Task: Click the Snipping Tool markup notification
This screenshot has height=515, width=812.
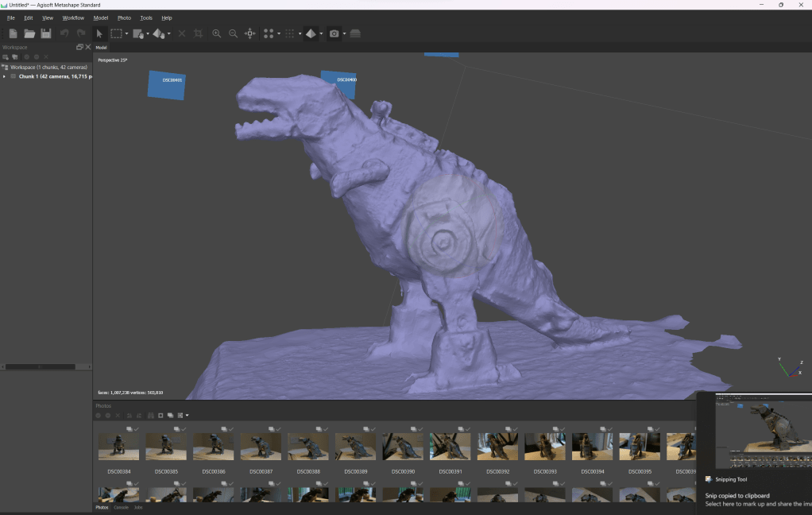Action: pyautogui.click(x=755, y=499)
